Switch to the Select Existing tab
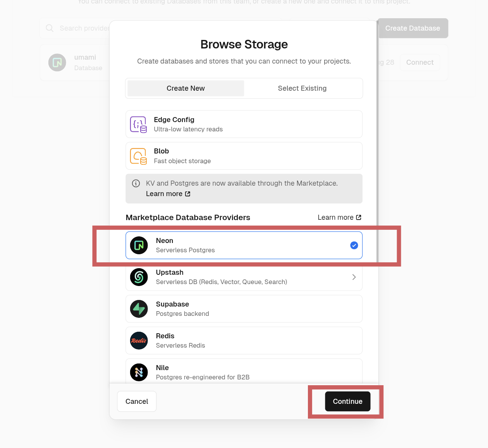Viewport: 488px width, 448px height. [x=302, y=88]
